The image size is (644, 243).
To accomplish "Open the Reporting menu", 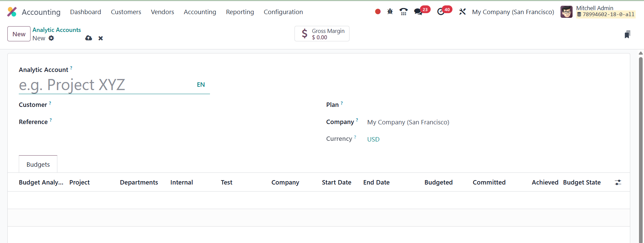I will coord(240,12).
